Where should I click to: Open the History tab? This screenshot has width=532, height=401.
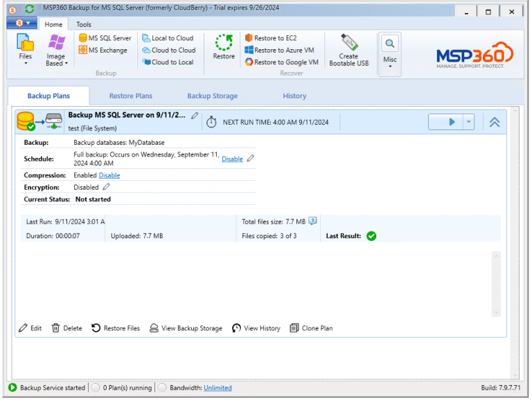point(294,96)
